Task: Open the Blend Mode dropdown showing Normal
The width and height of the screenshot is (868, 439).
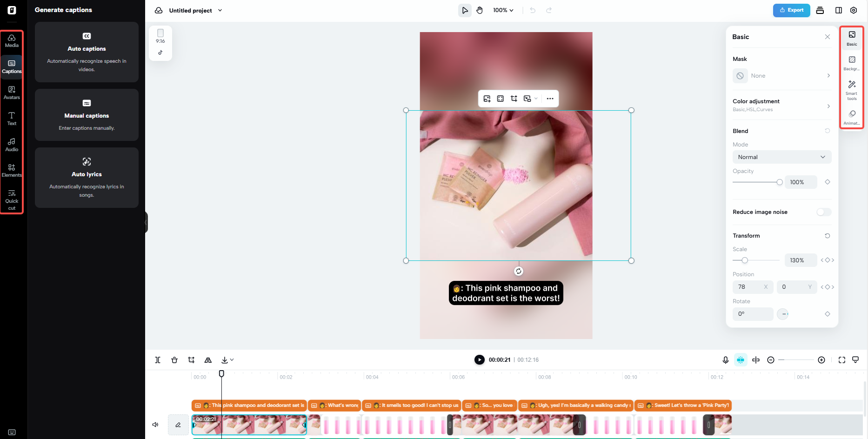Action: [x=781, y=157]
